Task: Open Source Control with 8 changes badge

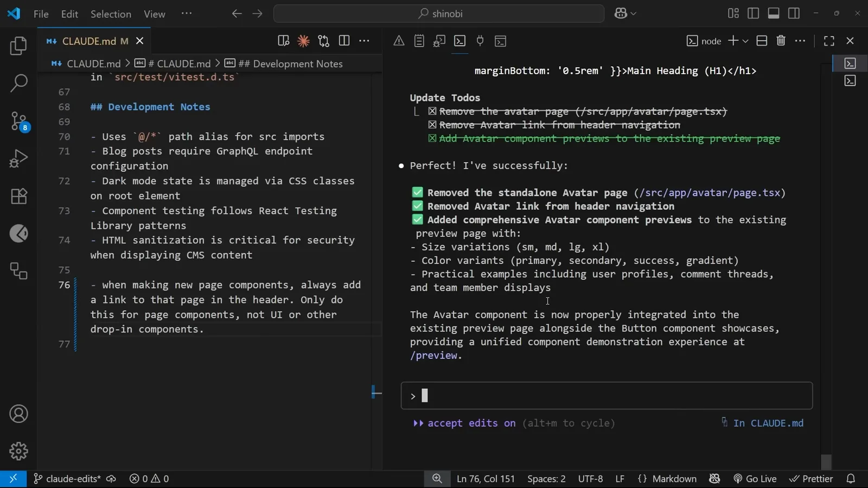Action: pos(18,121)
